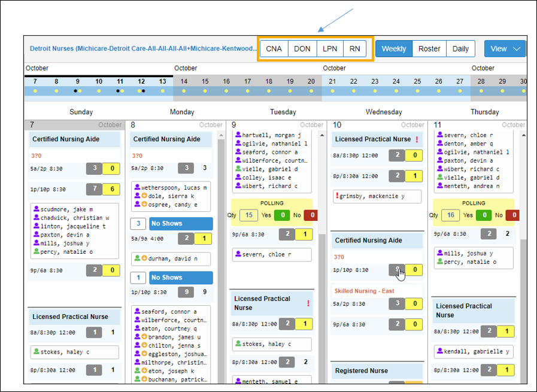
Task: Click purple person icon beside mills, joshua y on Thursday
Action: (x=440, y=253)
